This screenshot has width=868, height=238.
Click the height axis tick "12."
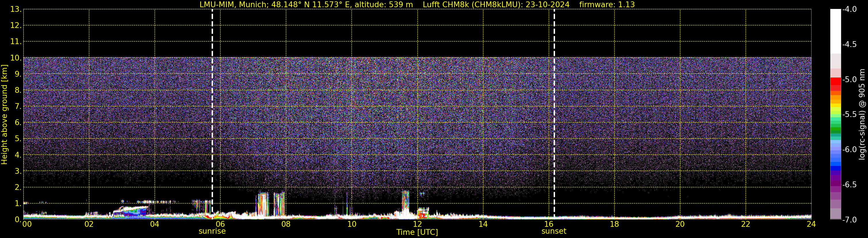tap(16, 26)
